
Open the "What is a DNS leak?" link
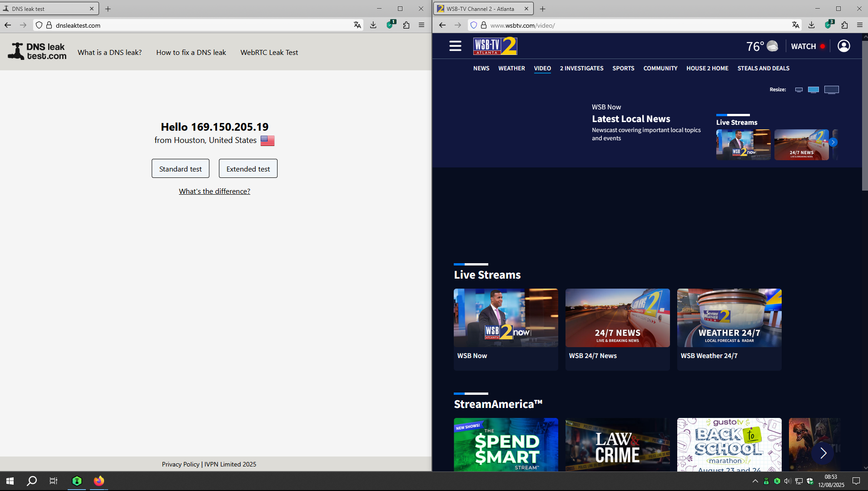pyautogui.click(x=109, y=53)
